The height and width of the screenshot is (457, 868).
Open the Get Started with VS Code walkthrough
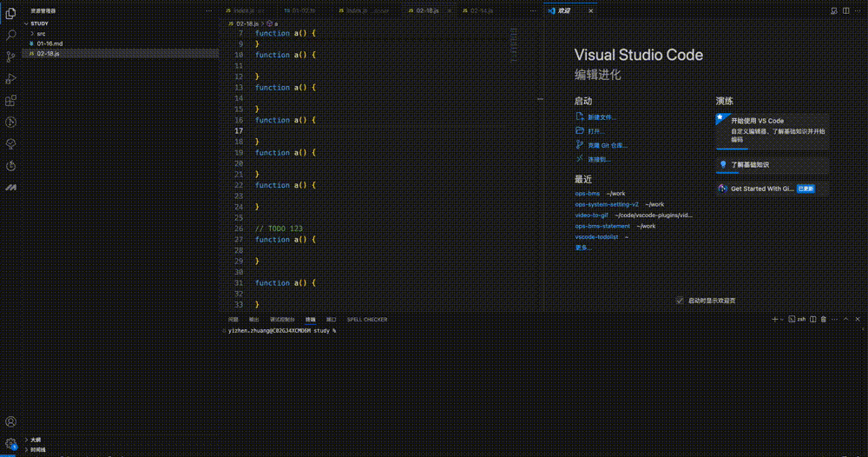click(773, 131)
